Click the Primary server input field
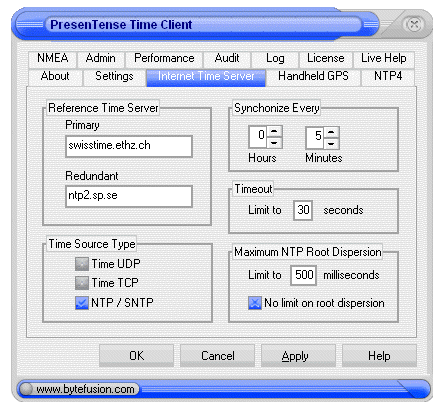This screenshot has height=416, width=443. (129, 146)
